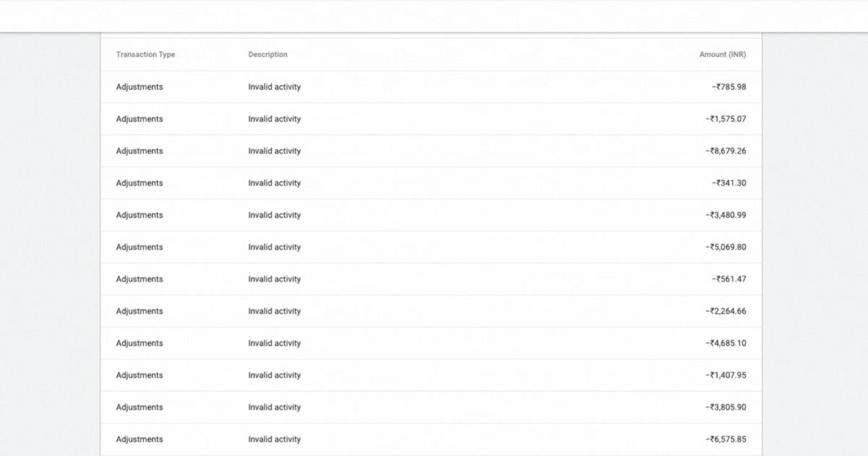The width and height of the screenshot is (868, 456).
Task: Click the Description column header
Action: [268, 55]
